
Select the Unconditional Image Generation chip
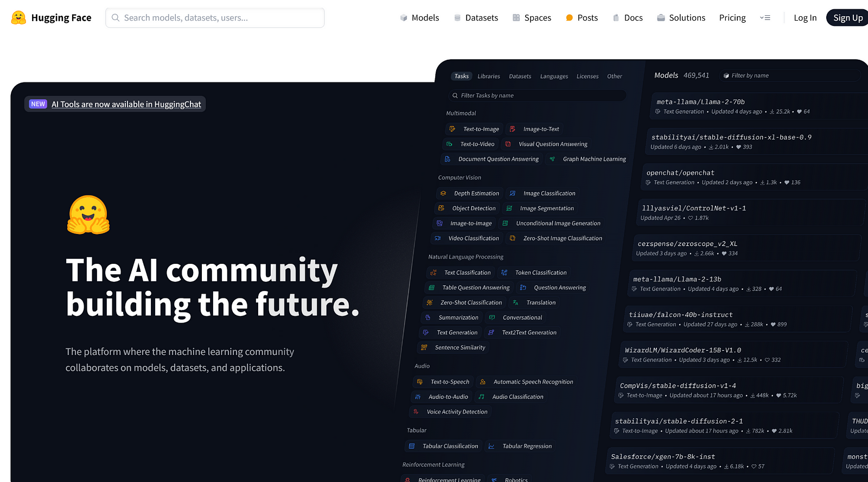[551, 224]
